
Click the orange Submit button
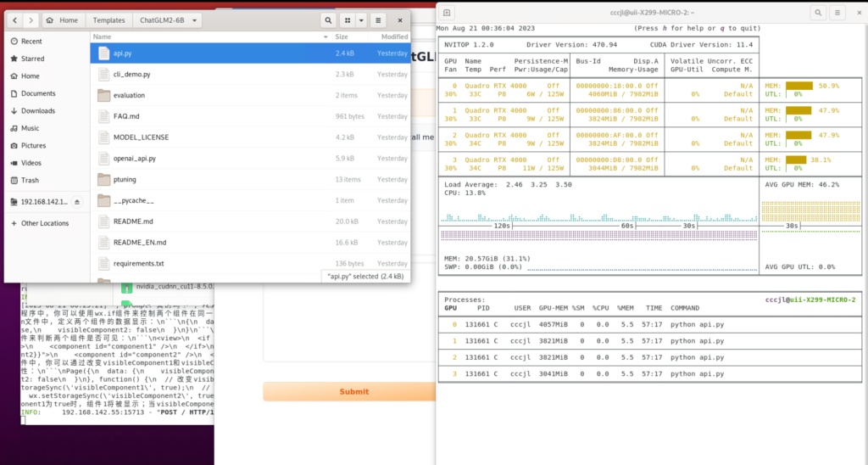[x=349, y=391]
